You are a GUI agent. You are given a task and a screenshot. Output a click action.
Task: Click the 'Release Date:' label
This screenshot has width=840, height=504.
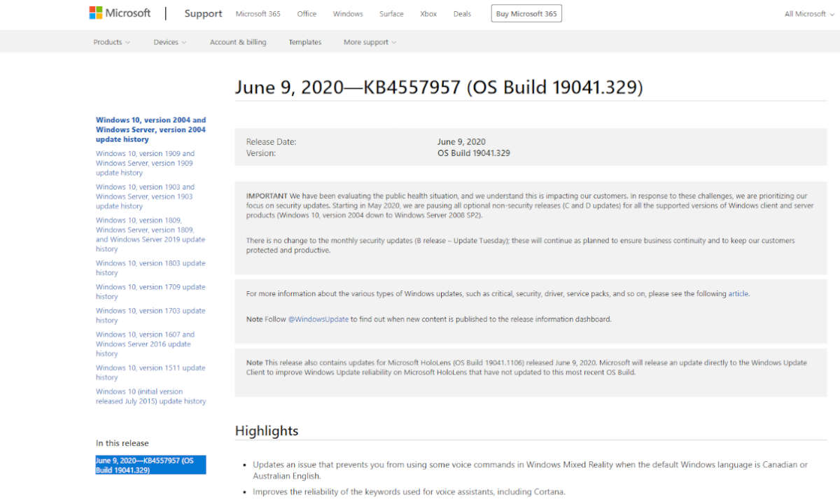[271, 142]
